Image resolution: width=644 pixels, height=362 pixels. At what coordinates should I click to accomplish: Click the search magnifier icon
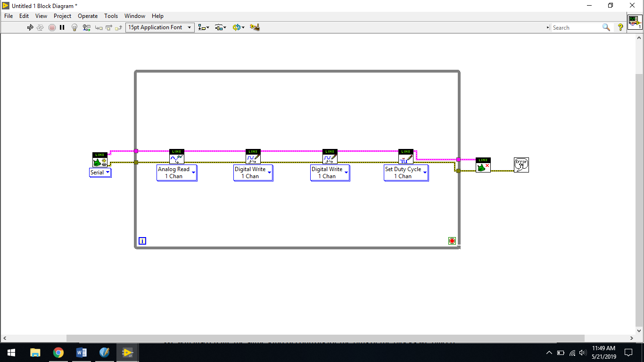click(606, 27)
